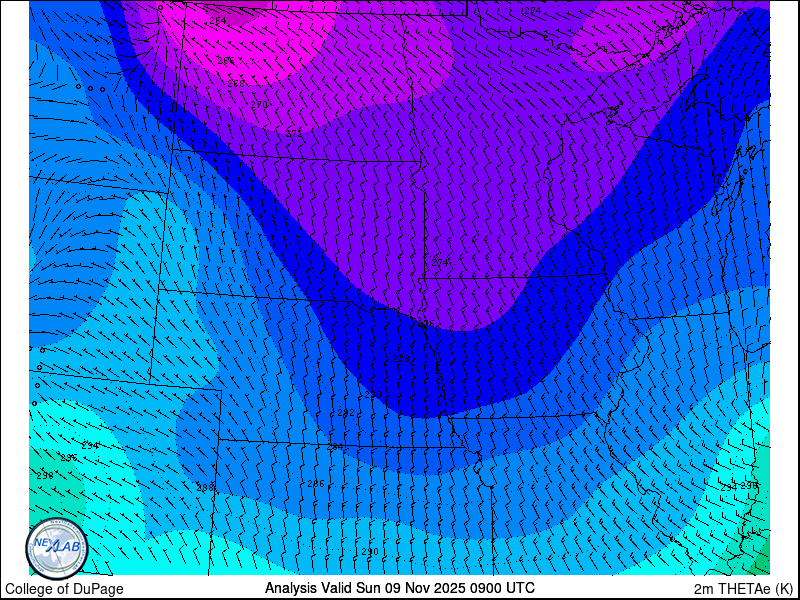
Task: Click the "2m THETAe (K)" product label
Action: click(x=744, y=588)
